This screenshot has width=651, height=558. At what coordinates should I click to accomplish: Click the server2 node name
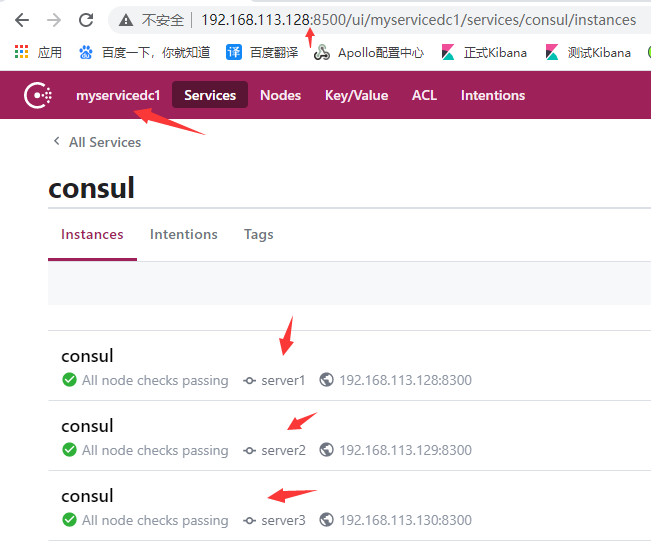click(x=283, y=450)
